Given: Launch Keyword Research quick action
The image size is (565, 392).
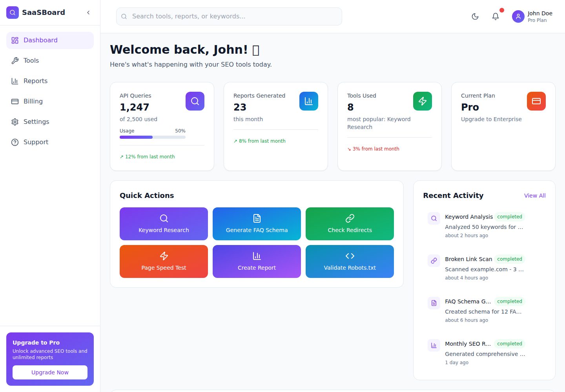Looking at the screenshot, I should coord(164,224).
